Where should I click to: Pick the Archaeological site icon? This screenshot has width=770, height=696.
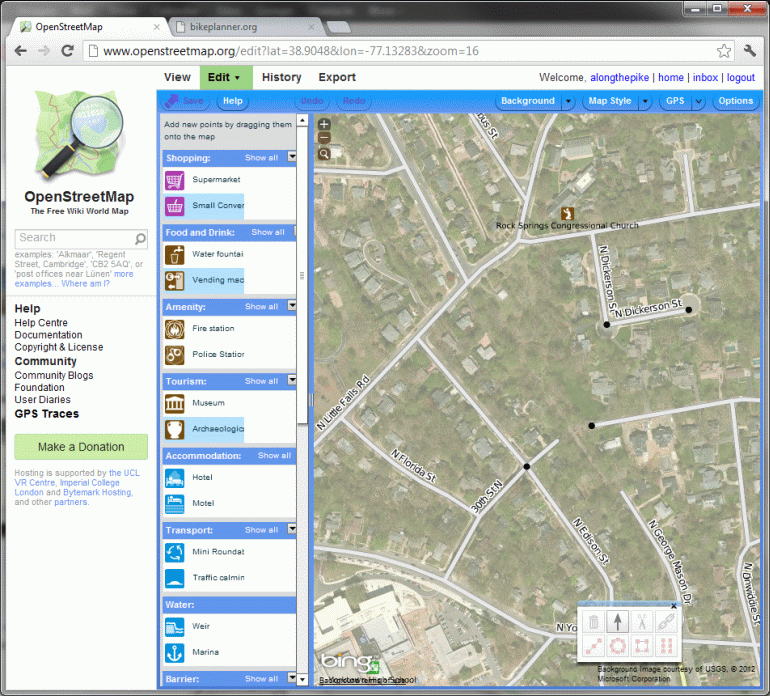[x=174, y=430]
